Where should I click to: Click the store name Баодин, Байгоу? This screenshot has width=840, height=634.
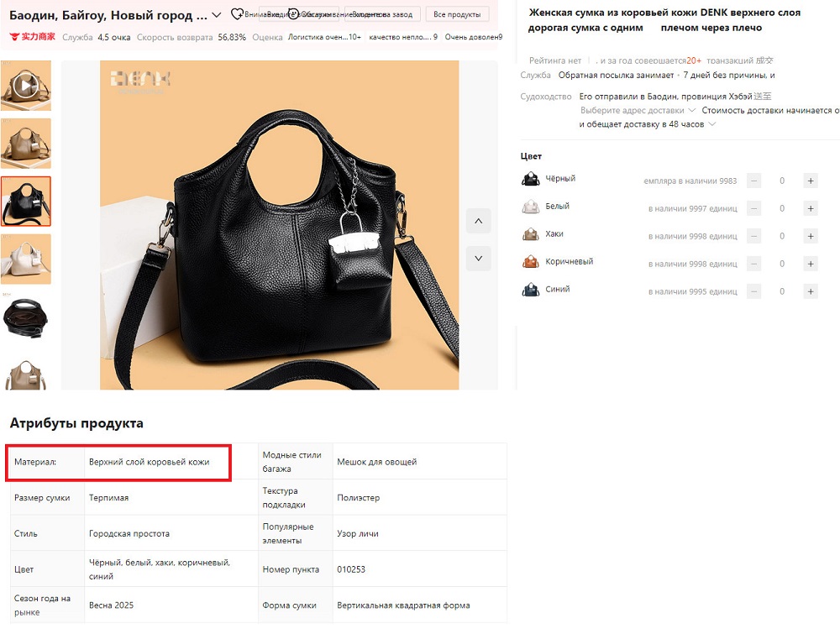pos(108,15)
